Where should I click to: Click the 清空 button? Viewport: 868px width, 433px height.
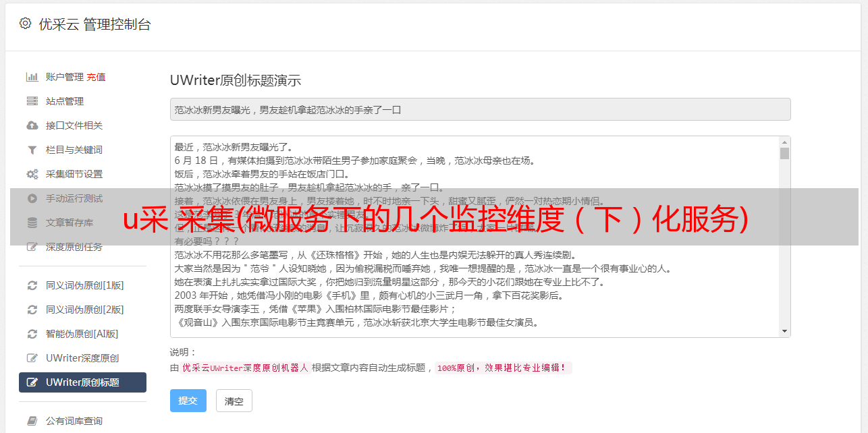click(234, 401)
